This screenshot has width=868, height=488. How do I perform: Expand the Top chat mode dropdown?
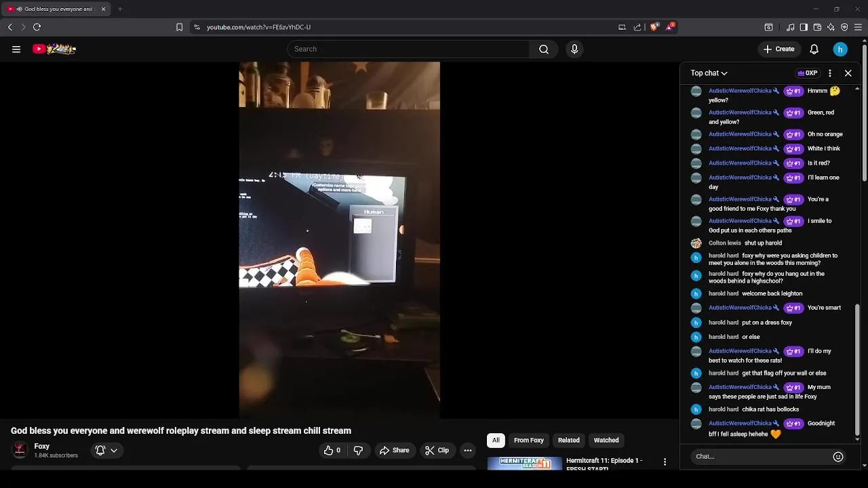pyautogui.click(x=709, y=73)
